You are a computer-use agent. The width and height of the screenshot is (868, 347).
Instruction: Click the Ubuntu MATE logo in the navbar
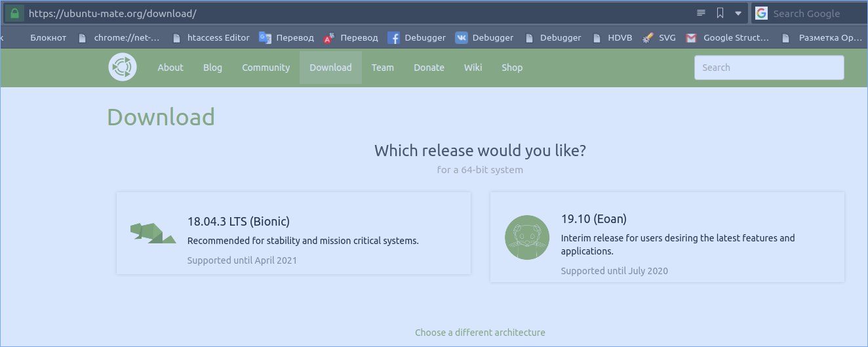pyautogui.click(x=123, y=67)
